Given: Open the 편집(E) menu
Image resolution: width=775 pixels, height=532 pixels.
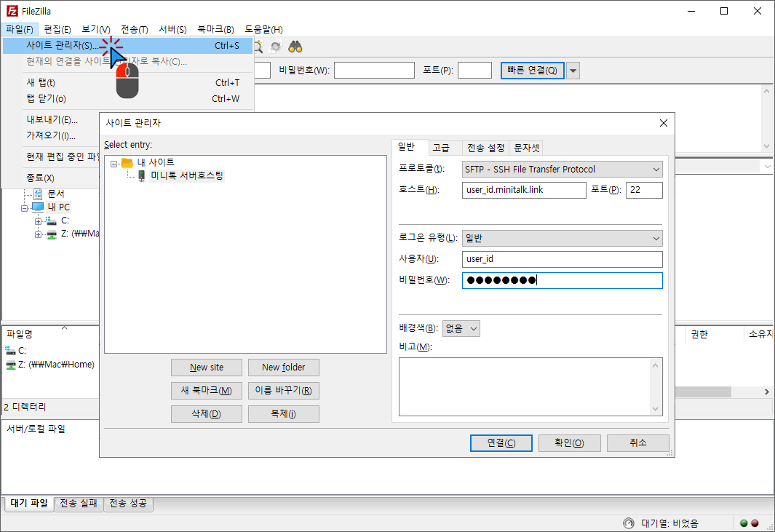Looking at the screenshot, I should (57, 29).
